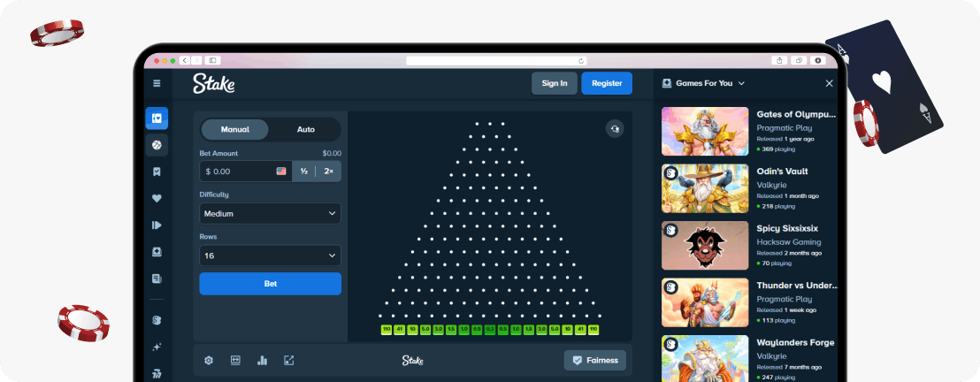Click the sparkle icon in sidebar
Screen dimensions: 980x382
[x=157, y=347]
